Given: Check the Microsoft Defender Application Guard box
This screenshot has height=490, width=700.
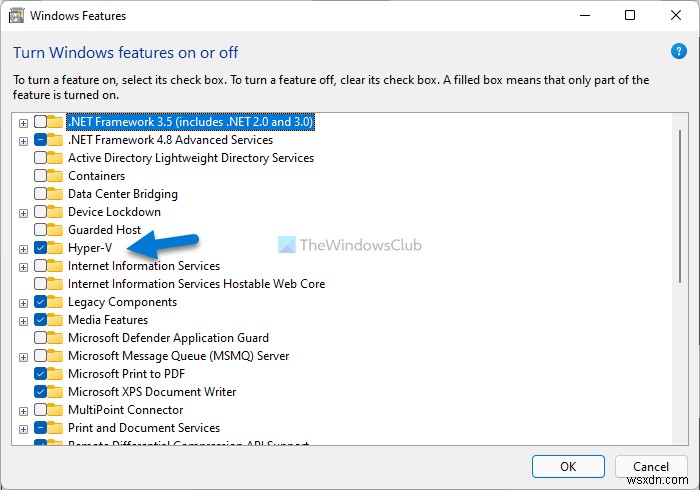Looking at the screenshot, I should (40, 338).
